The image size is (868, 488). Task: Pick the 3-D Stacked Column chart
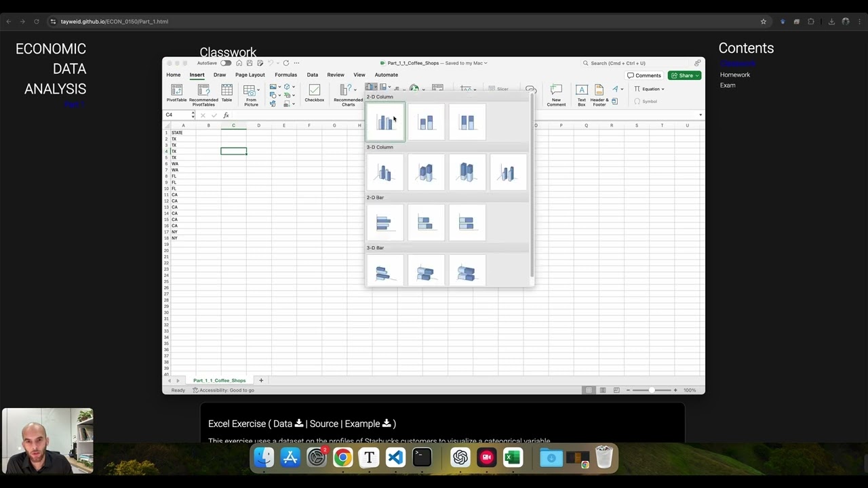pyautogui.click(x=426, y=172)
